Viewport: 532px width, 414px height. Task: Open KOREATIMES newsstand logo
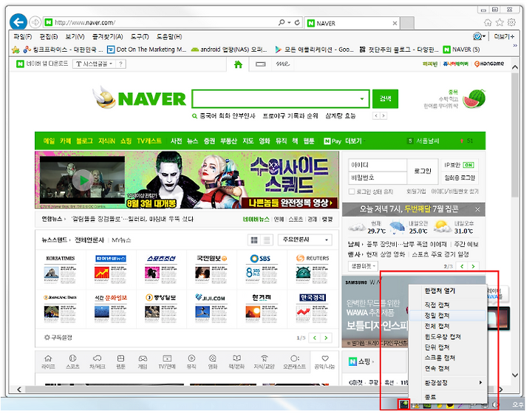[x=61, y=258]
